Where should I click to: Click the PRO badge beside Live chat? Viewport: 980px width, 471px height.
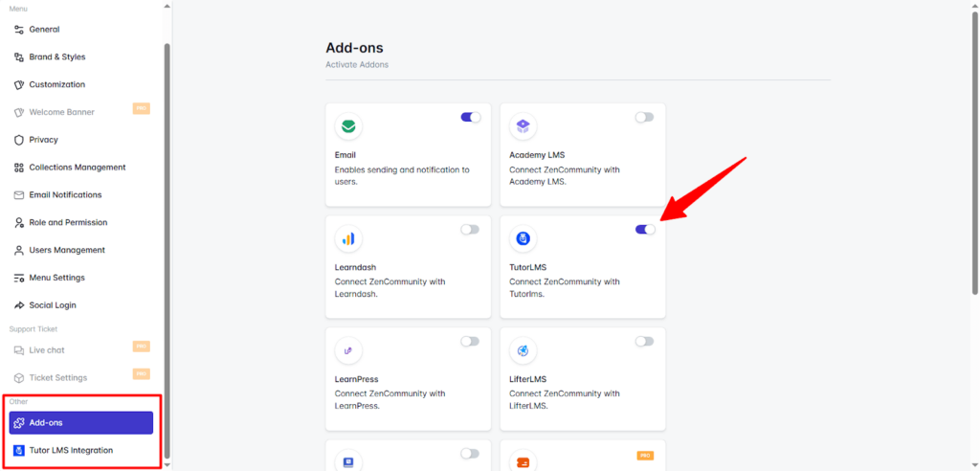pos(142,347)
